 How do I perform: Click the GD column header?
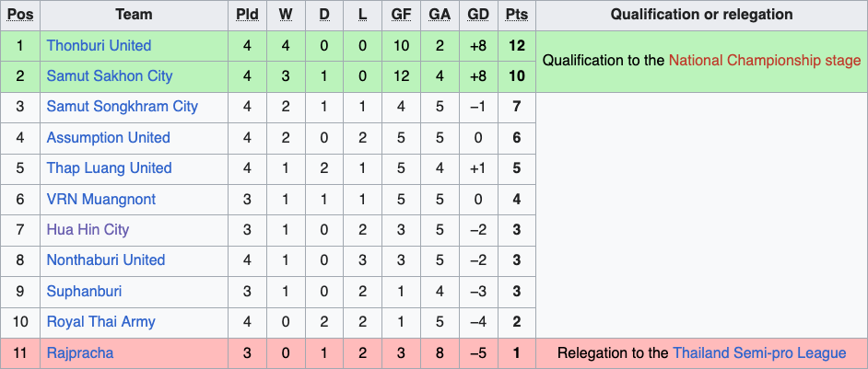click(478, 15)
